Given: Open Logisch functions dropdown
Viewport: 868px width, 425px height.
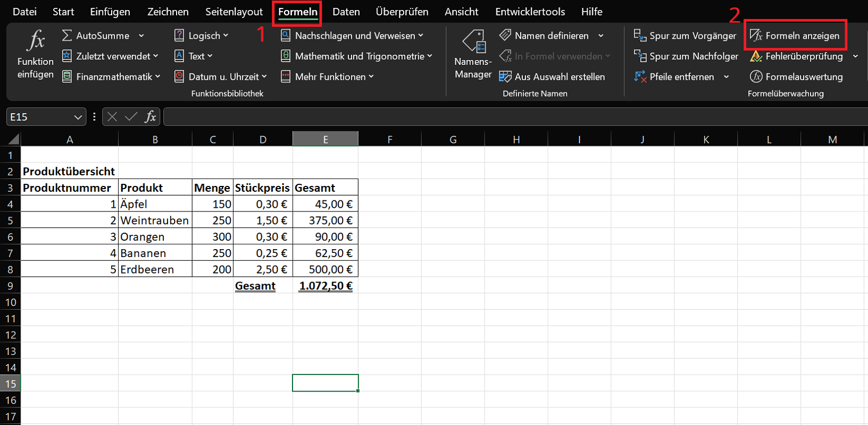Looking at the screenshot, I should [201, 36].
